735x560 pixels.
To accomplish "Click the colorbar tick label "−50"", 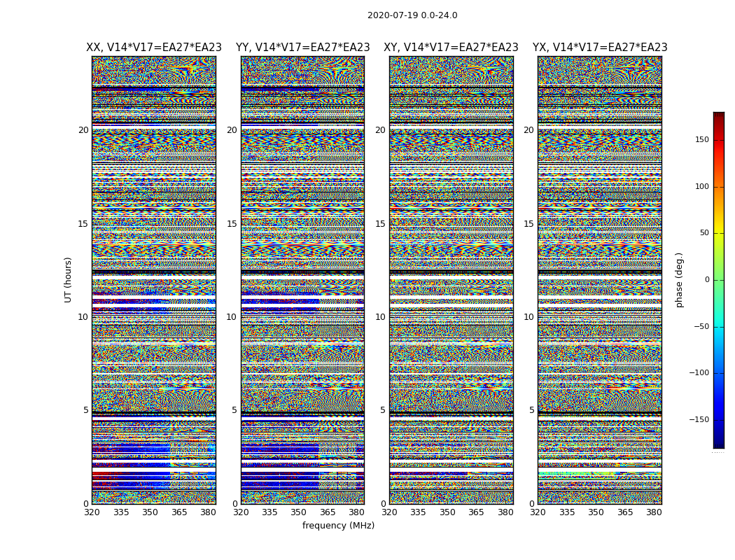I will click(701, 326).
